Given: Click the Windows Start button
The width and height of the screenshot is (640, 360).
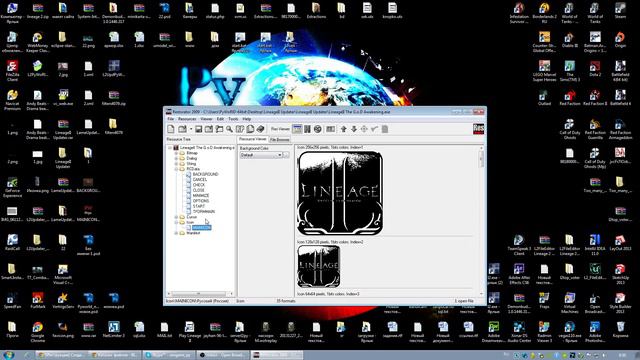Looking at the screenshot, I should point(8,355).
